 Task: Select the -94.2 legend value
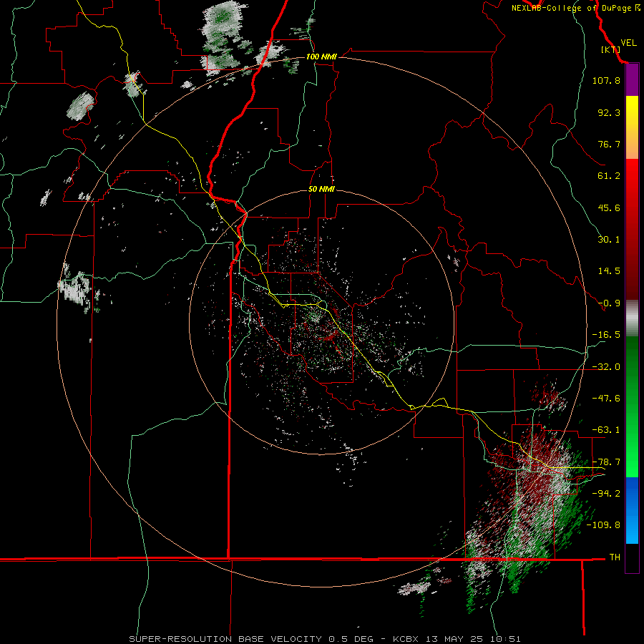click(x=606, y=494)
